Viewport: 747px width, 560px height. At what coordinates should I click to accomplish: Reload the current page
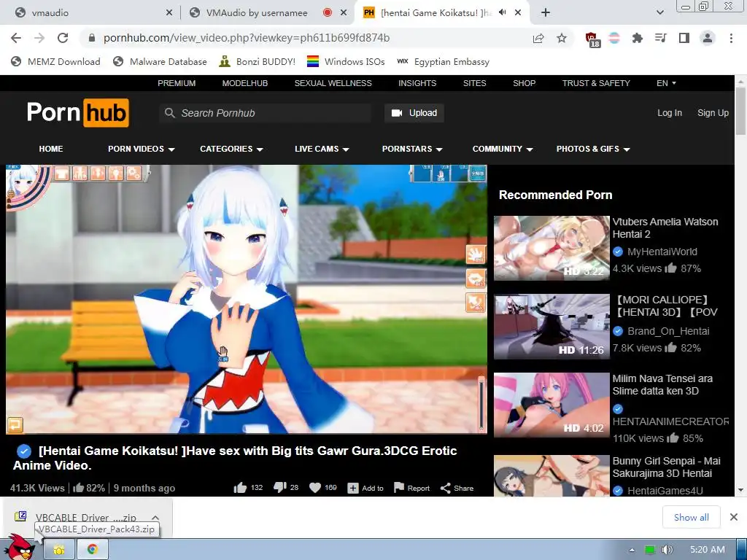[x=63, y=38]
